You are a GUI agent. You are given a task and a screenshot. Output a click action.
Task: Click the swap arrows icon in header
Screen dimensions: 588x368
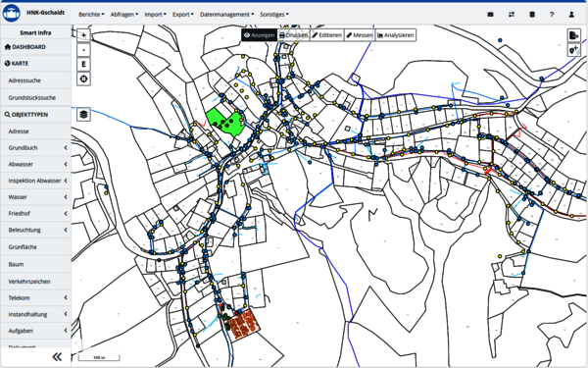pos(512,15)
